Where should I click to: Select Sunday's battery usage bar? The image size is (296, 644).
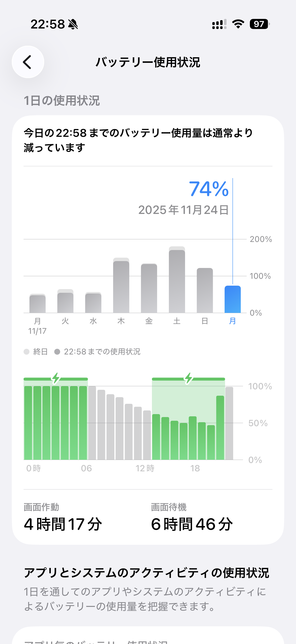click(x=205, y=291)
